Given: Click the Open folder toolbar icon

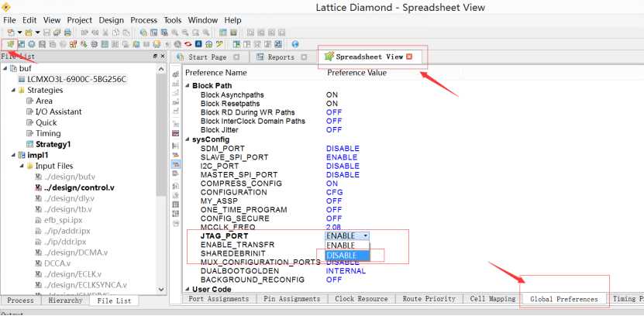Looking at the screenshot, I should click(29, 33).
